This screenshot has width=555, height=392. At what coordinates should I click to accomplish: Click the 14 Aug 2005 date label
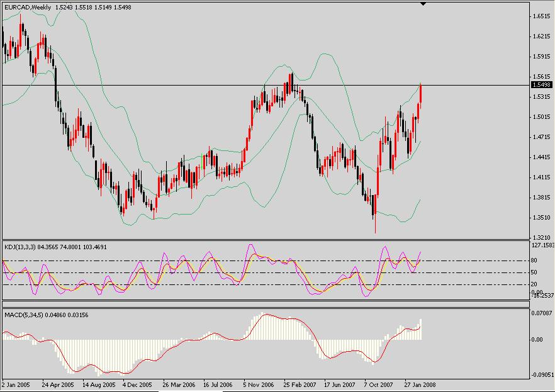[99, 385]
